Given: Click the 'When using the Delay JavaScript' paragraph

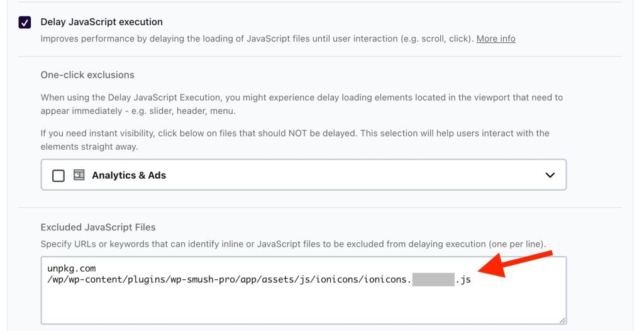Looking at the screenshot, I should 301,104.
